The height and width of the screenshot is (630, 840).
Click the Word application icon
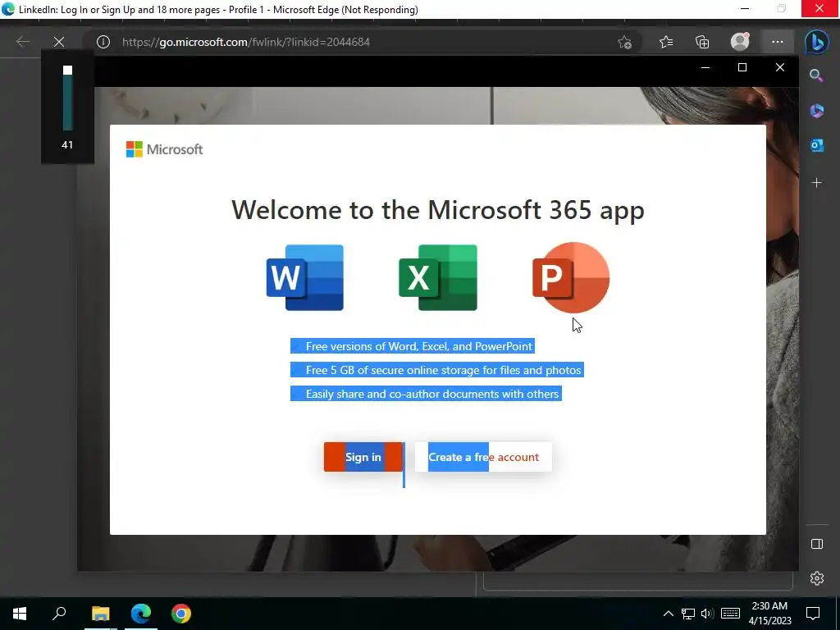[x=305, y=277]
